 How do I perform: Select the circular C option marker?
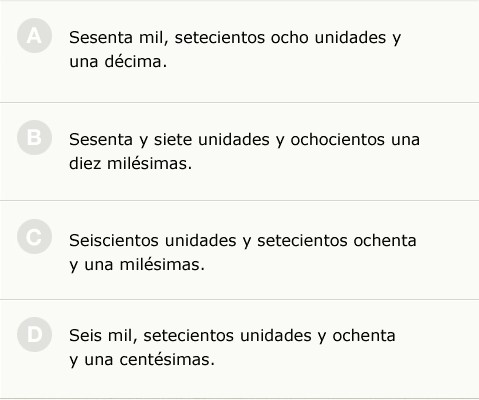pyautogui.click(x=34, y=237)
